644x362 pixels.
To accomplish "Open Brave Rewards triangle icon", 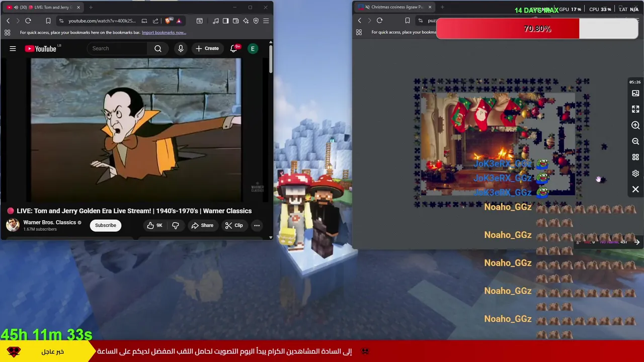I will [179, 21].
